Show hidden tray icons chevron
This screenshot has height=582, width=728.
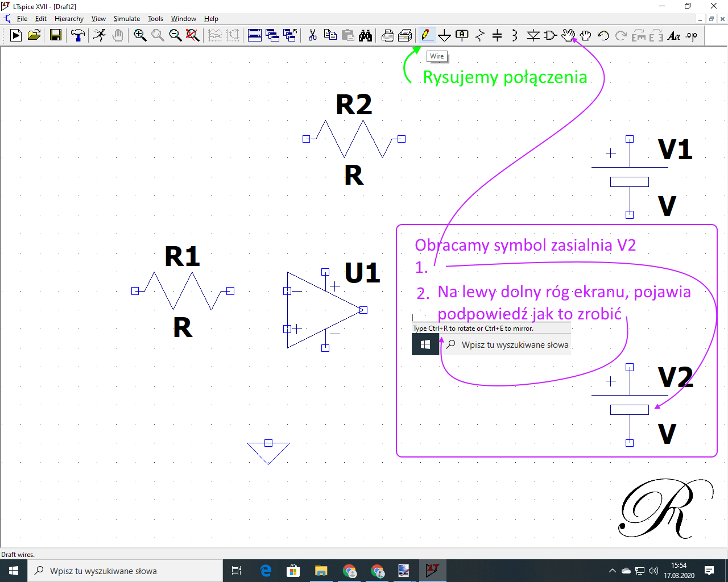(x=612, y=571)
